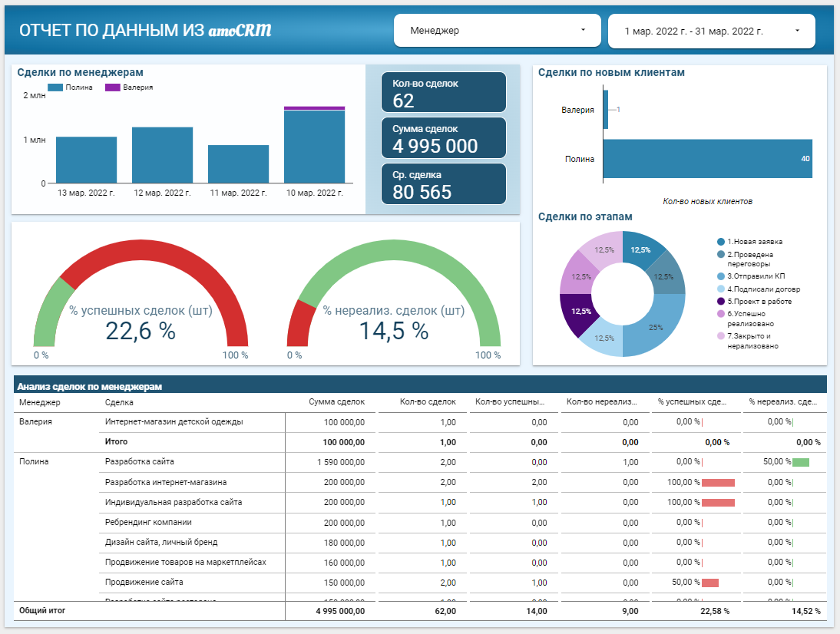
Task: Click the 150 000,00 sum cell
Action: (344, 583)
